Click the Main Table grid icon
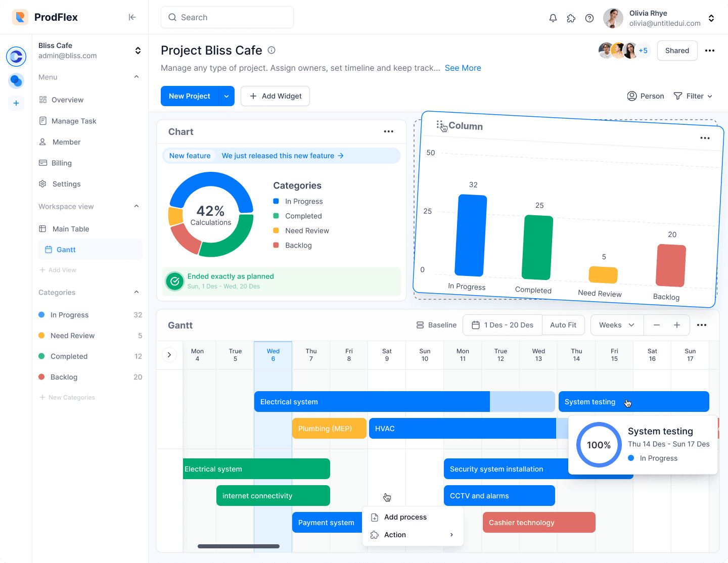The image size is (728, 563). coord(43,229)
